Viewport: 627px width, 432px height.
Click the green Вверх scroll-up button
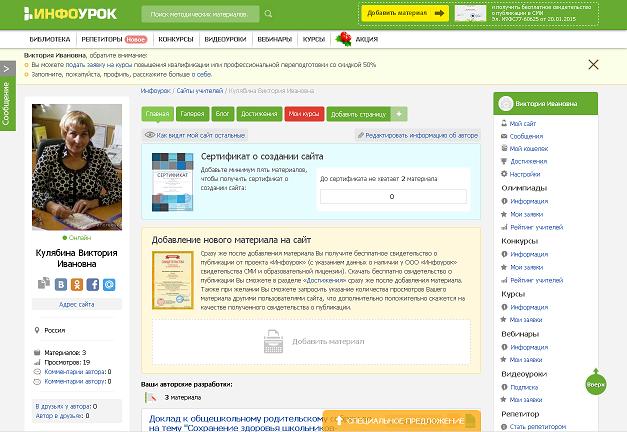point(596,383)
